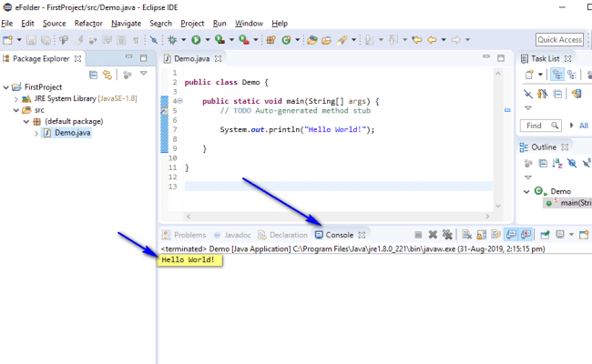Open the Run menu
Image resolution: width=592 pixels, height=364 pixels.
pos(219,24)
